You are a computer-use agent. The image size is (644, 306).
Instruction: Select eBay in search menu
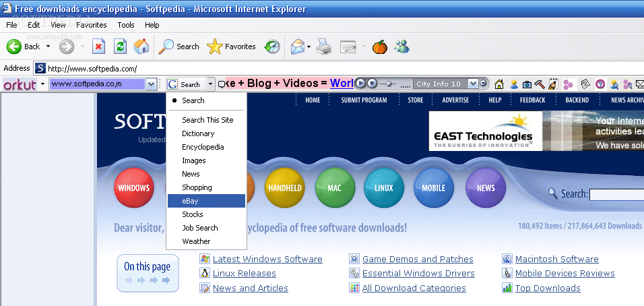pyautogui.click(x=206, y=201)
